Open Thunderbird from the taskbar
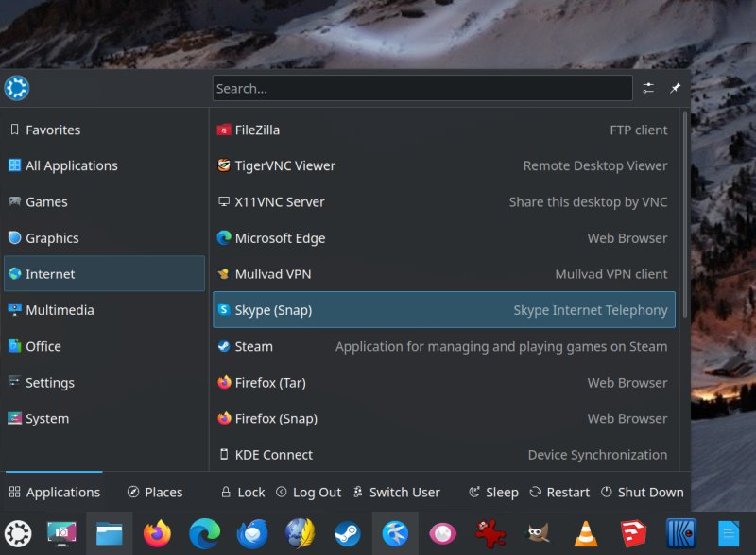 252,533
